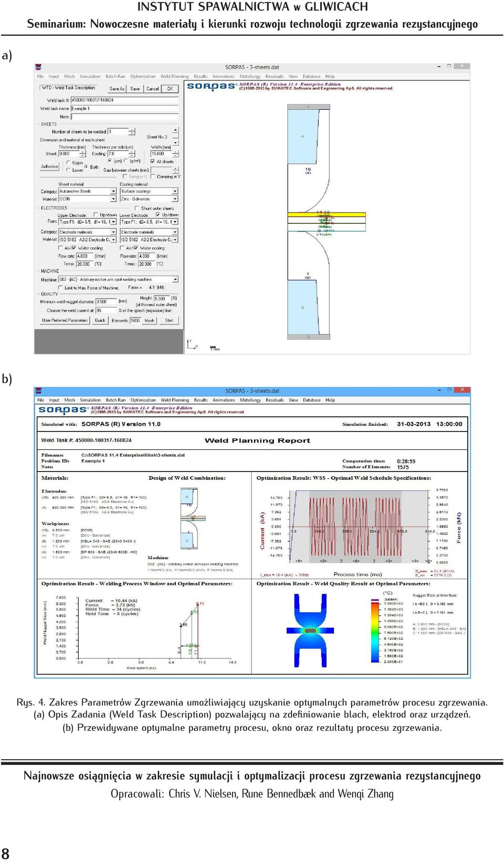
Task: Select the [g/m²] coating unit radio button
Action: pos(125,161)
